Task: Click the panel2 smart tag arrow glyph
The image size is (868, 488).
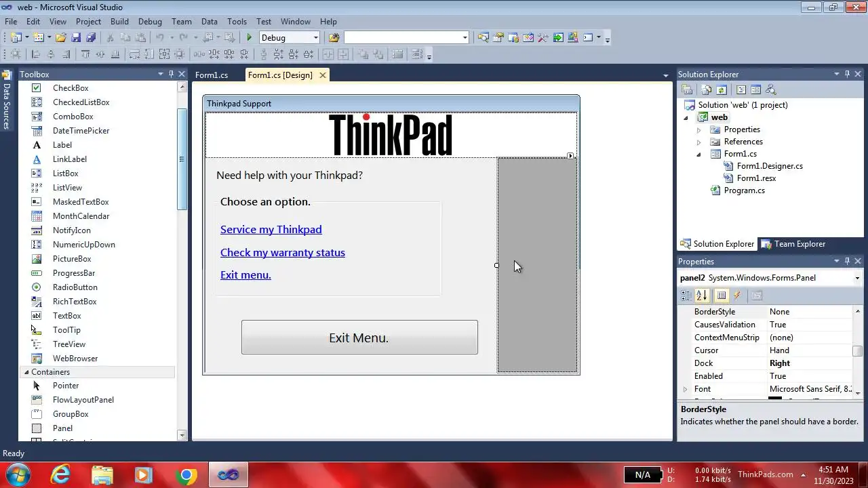Action: point(570,156)
